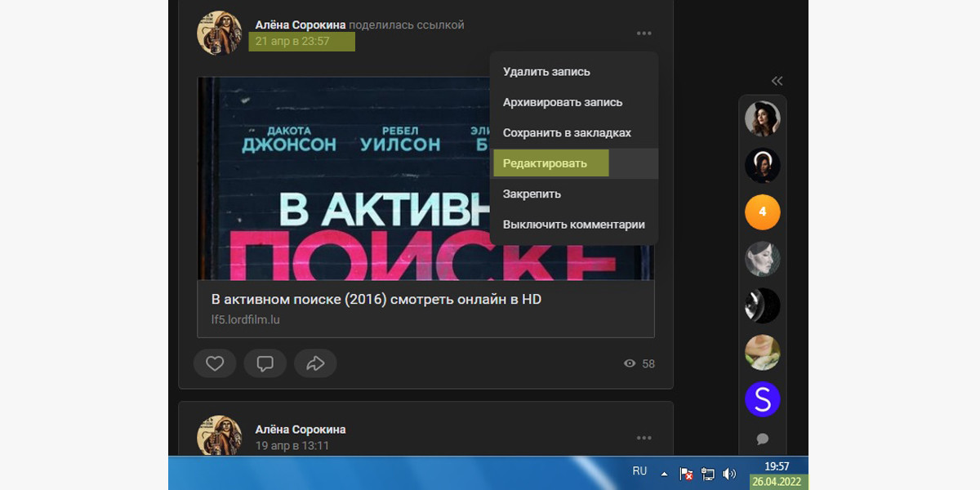980x490 pixels.
Task: Click the first post timestamp 21 апр в 23:57
Action: (x=292, y=41)
